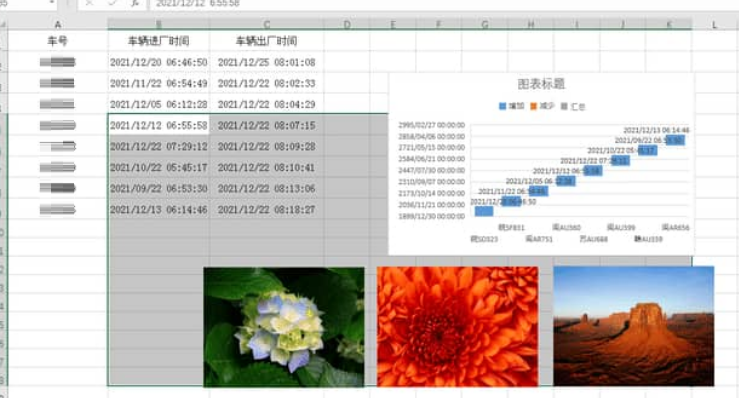Select cell 2021/12/22 08:04:29

point(266,104)
